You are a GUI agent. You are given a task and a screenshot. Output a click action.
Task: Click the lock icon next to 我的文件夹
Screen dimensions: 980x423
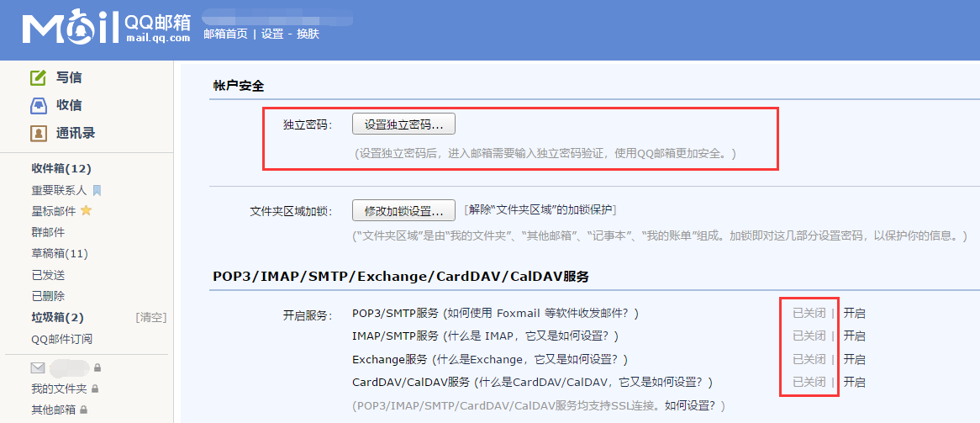95,389
